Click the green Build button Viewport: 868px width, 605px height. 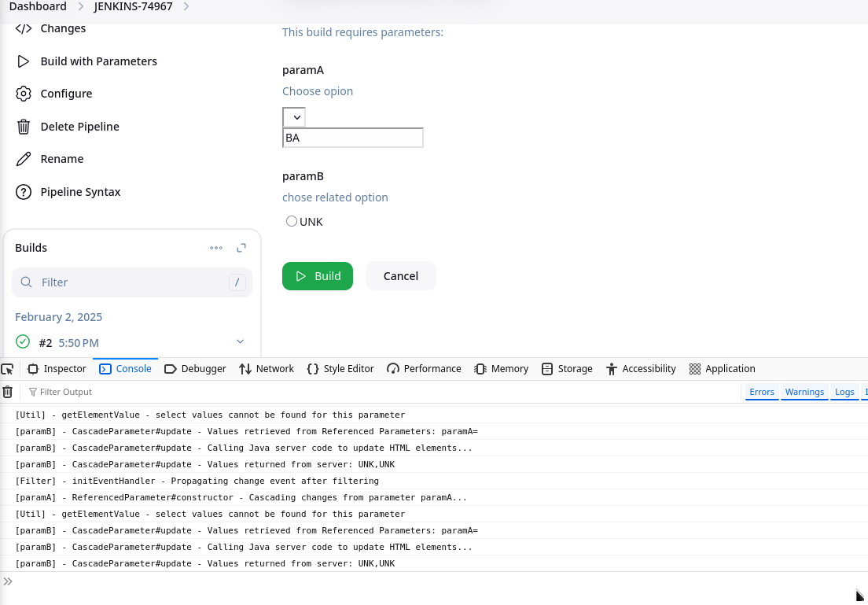tap(318, 276)
